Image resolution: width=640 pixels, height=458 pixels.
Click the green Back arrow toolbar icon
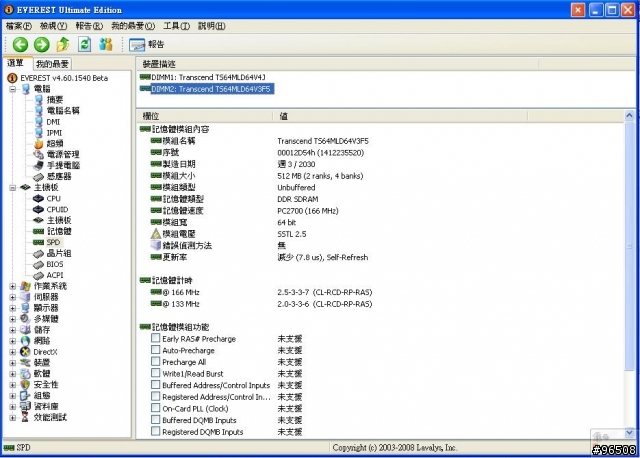20,44
